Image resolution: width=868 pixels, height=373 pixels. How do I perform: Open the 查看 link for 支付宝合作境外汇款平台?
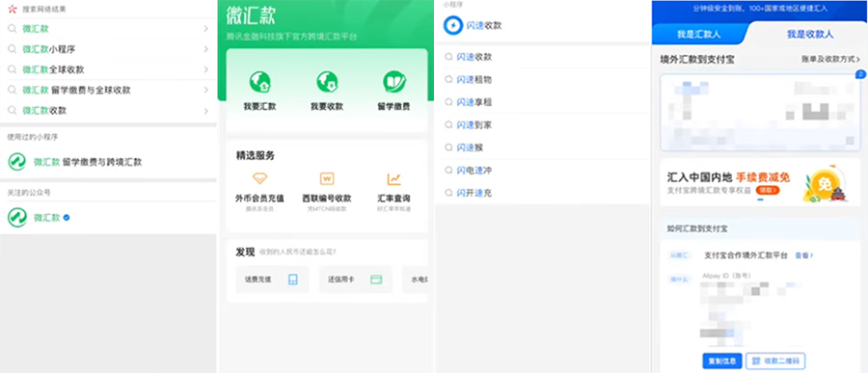[804, 255]
